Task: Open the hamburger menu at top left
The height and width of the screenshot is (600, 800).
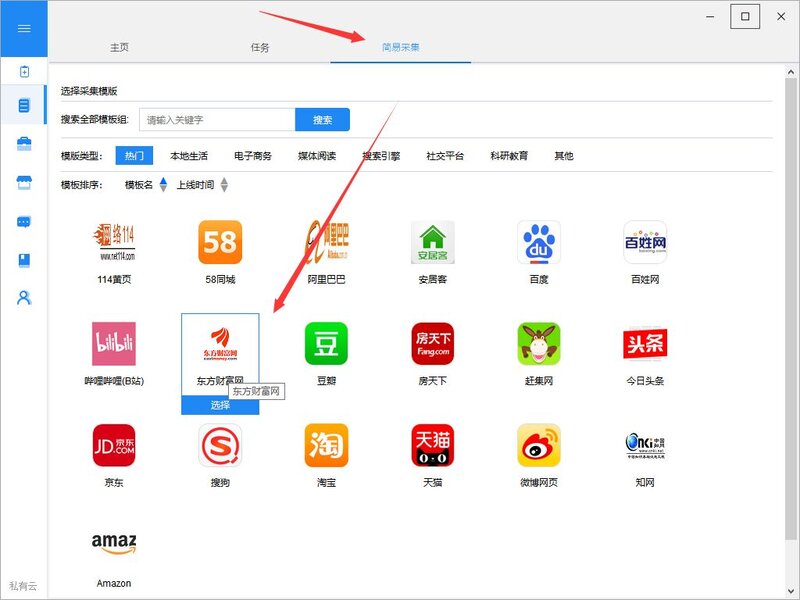Action: [24, 29]
